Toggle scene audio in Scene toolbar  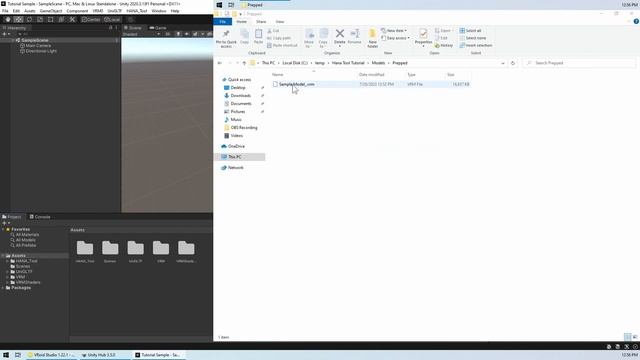[187, 34]
